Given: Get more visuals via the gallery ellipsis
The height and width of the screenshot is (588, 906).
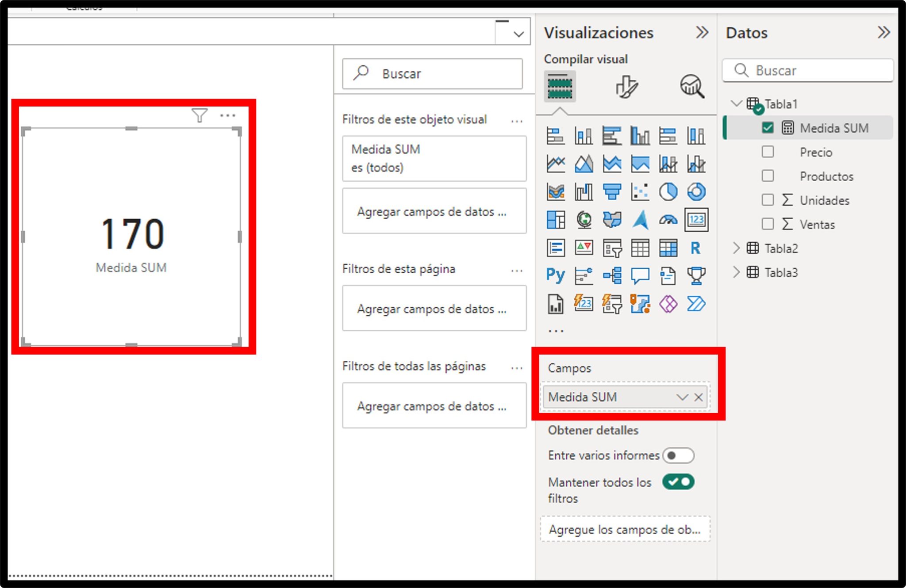Looking at the screenshot, I should (556, 331).
